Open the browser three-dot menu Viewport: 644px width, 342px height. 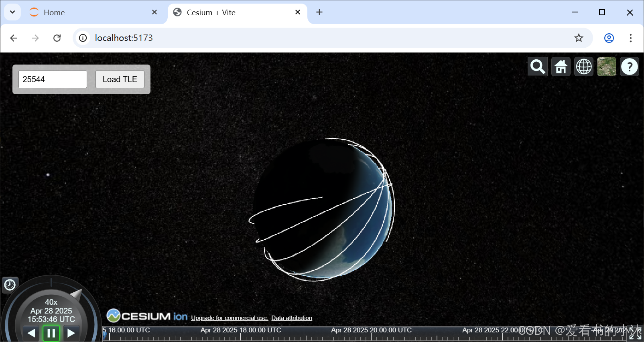pos(631,38)
